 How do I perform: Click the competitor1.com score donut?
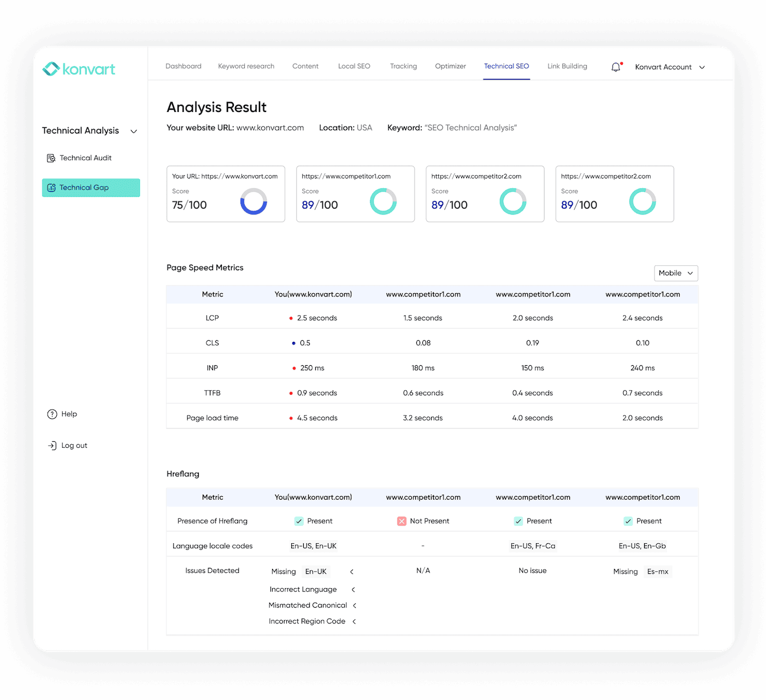click(x=383, y=201)
